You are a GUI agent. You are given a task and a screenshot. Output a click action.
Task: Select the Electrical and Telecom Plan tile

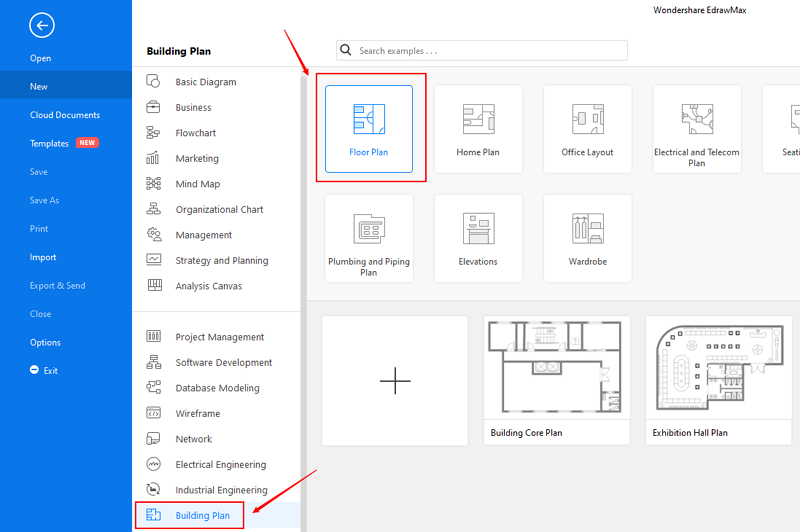[x=697, y=129]
